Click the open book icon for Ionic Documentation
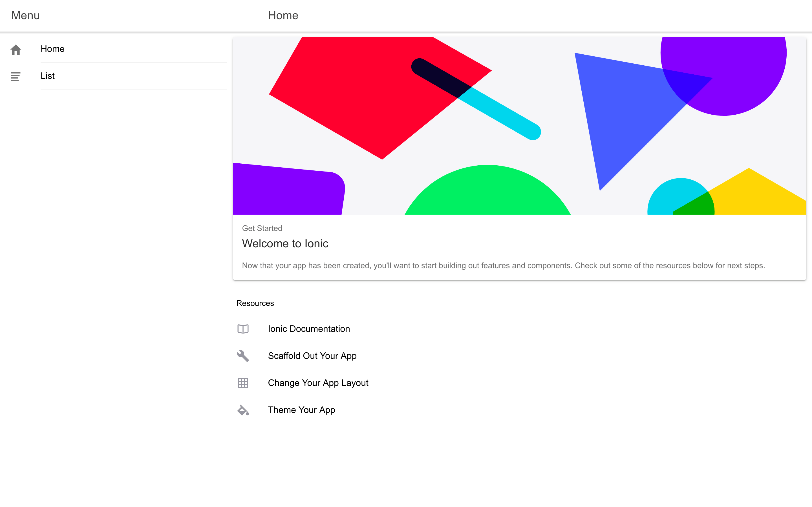 (243, 329)
